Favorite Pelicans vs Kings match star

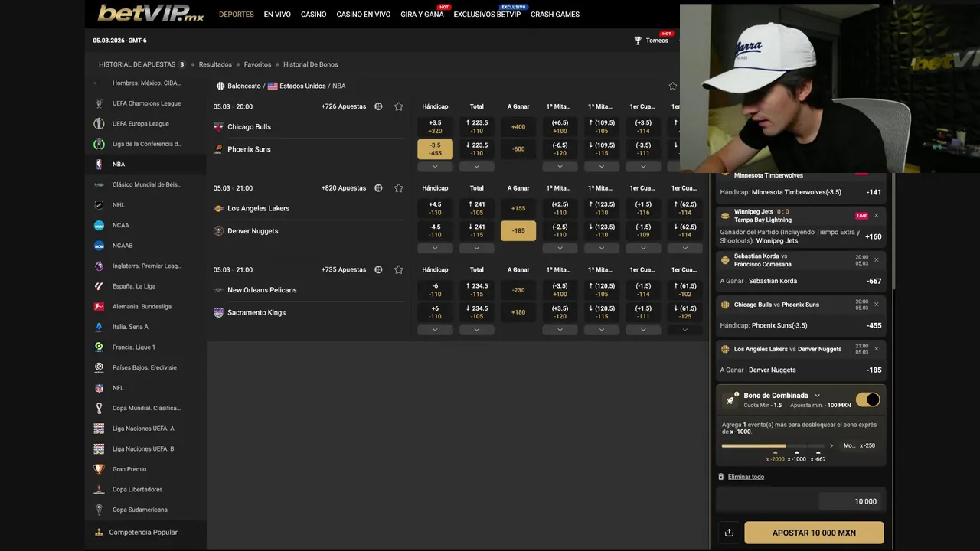tap(398, 269)
